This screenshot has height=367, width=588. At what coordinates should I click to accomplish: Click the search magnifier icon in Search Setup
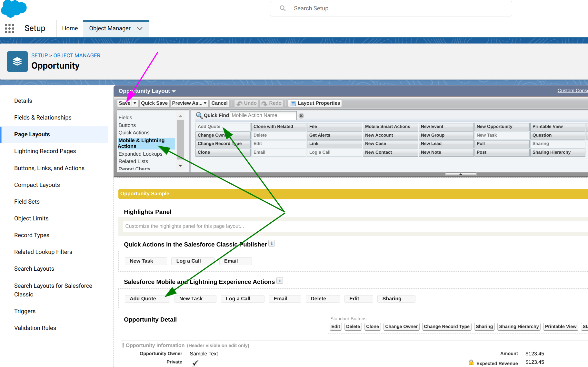[283, 8]
